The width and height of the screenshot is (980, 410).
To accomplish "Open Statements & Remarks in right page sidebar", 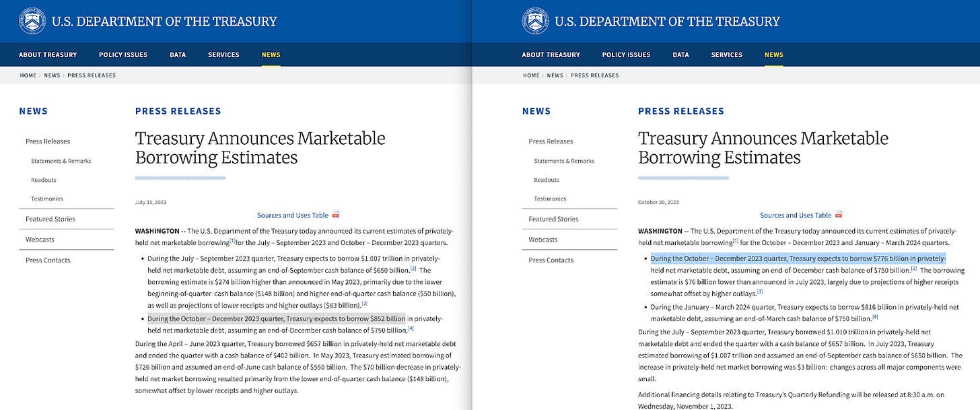I will [x=564, y=161].
